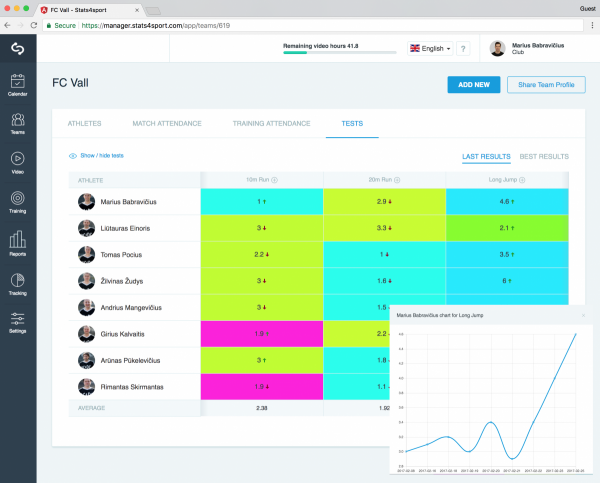Image resolution: width=600 pixels, height=483 pixels.
Task: Reload the browser page
Action: 34,25
